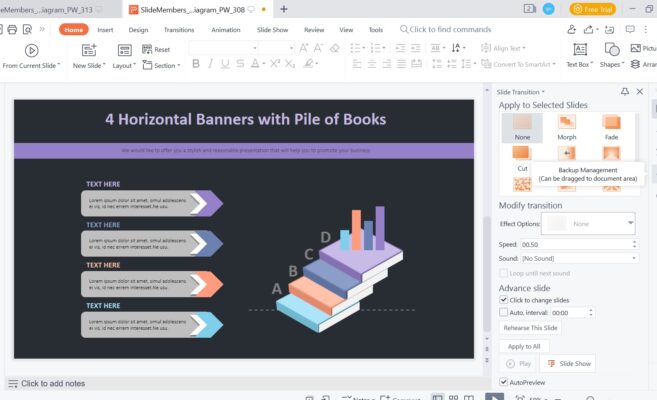Open the Review tab
The height and width of the screenshot is (400, 657).
click(x=314, y=30)
